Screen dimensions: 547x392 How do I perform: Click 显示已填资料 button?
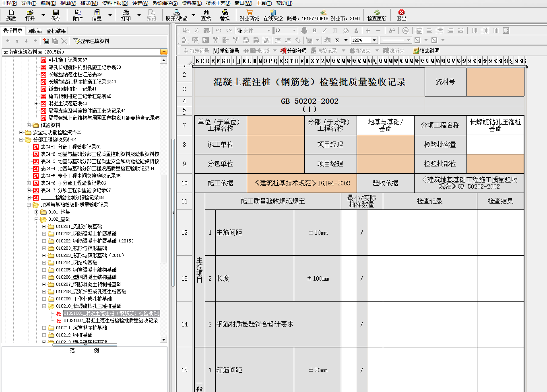point(91,41)
